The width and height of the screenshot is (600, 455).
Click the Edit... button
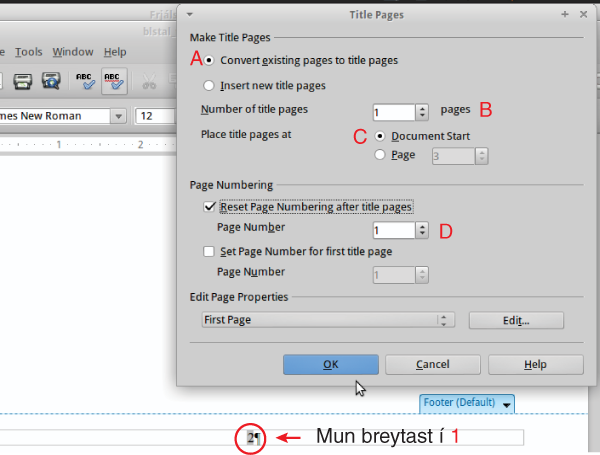(516, 320)
